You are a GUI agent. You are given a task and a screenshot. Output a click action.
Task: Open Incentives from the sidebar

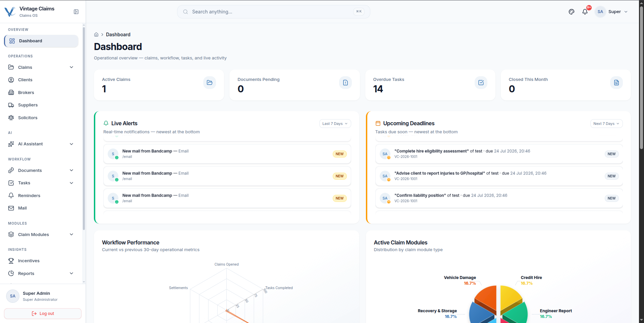(x=41, y=261)
